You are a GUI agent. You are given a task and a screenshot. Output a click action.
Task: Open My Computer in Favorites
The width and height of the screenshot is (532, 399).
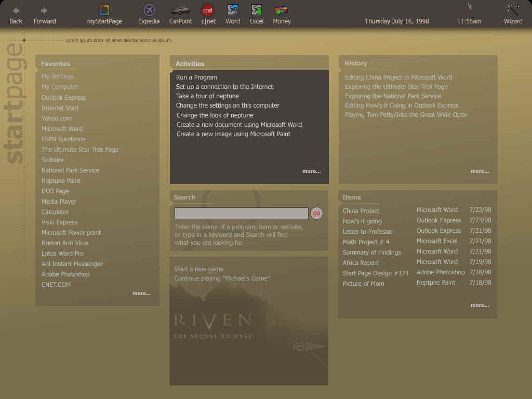[60, 87]
